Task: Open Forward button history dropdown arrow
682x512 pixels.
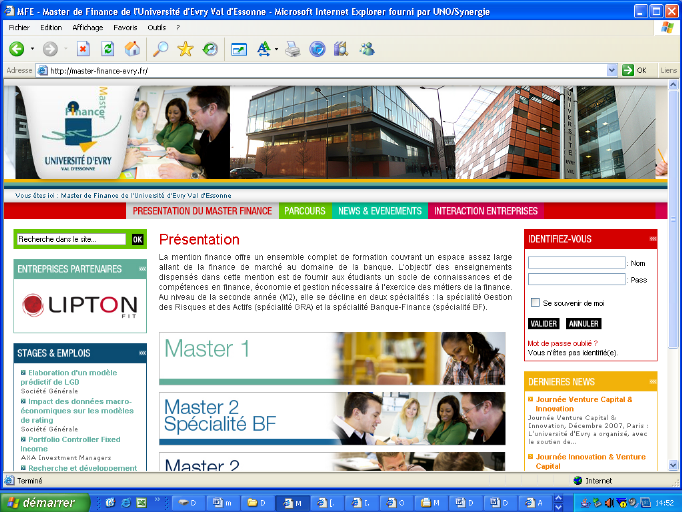Action: point(66,49)
